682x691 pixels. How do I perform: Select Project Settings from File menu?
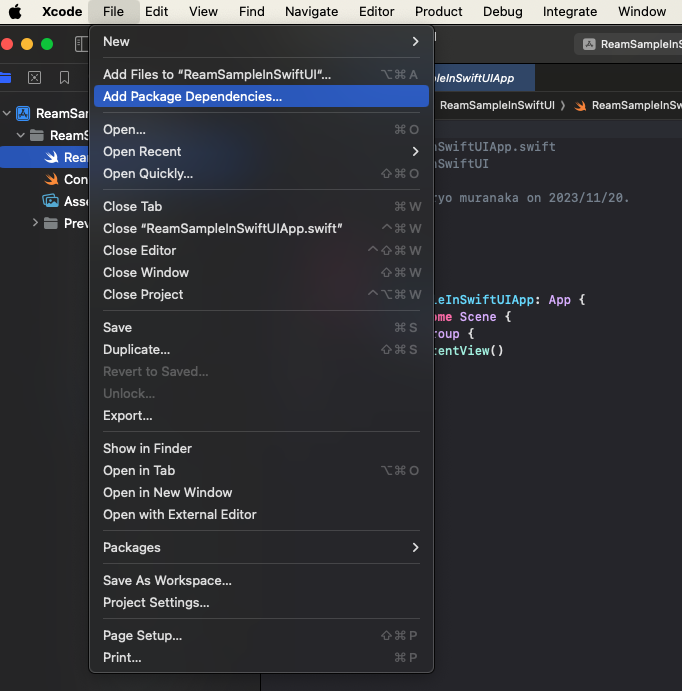156,602
